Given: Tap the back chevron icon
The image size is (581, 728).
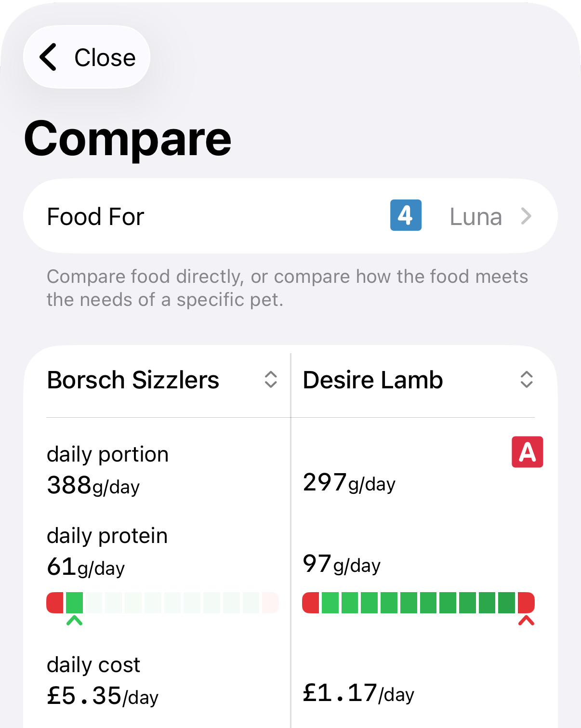Looking at the screenshot, I should (48, 57).
